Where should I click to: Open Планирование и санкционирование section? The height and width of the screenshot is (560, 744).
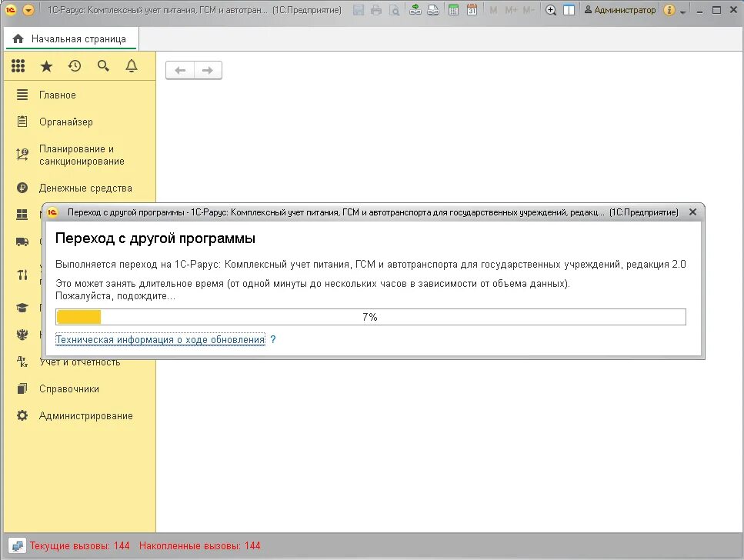80,155
